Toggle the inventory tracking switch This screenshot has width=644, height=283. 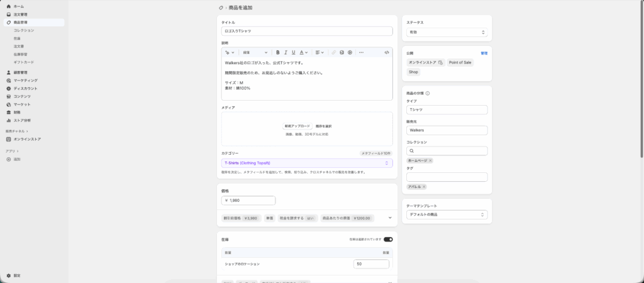click(388, 239)
